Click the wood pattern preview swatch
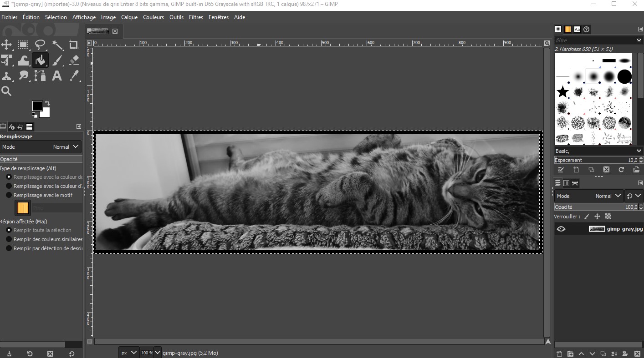 coord(23,208)
